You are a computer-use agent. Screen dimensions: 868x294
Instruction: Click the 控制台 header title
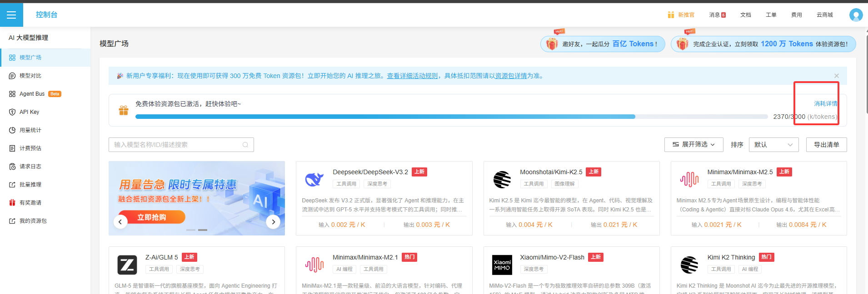click(x=47, y=15)
